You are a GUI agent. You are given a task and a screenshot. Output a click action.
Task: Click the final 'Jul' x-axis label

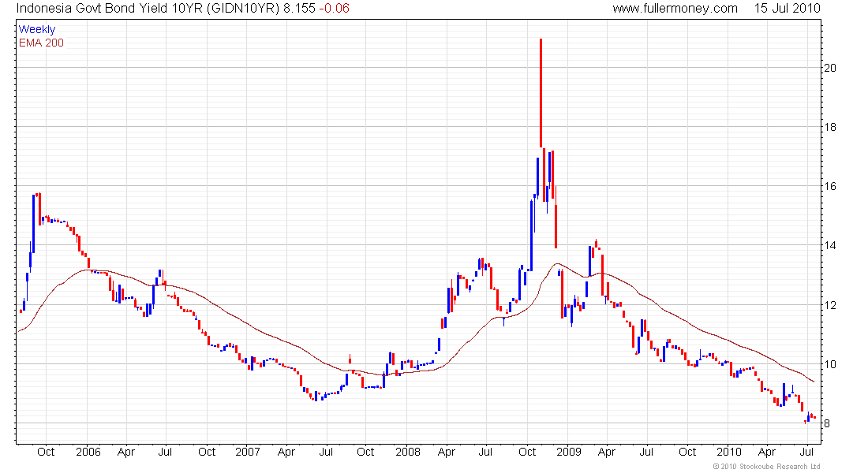point(807,452)
